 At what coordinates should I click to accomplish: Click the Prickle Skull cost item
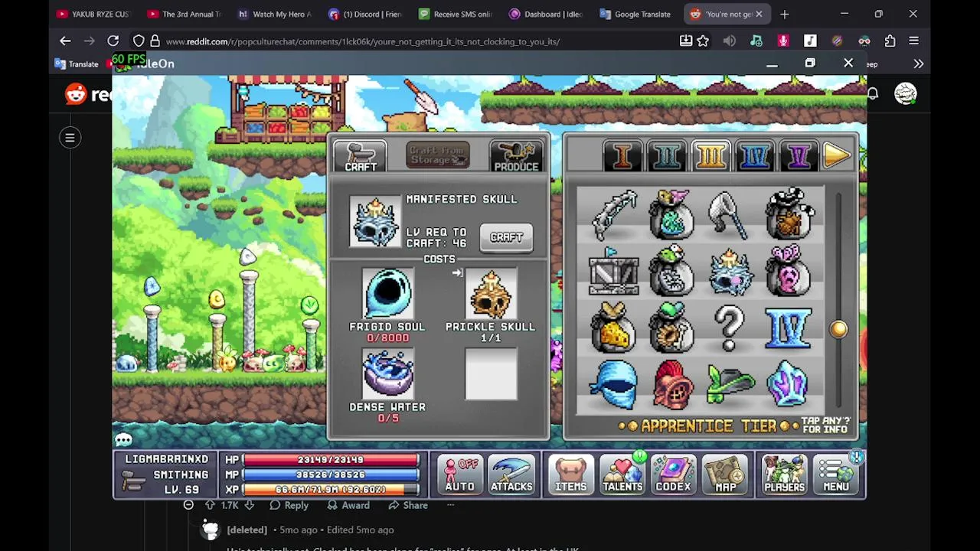pyautogui.click(x=491, y=294)
